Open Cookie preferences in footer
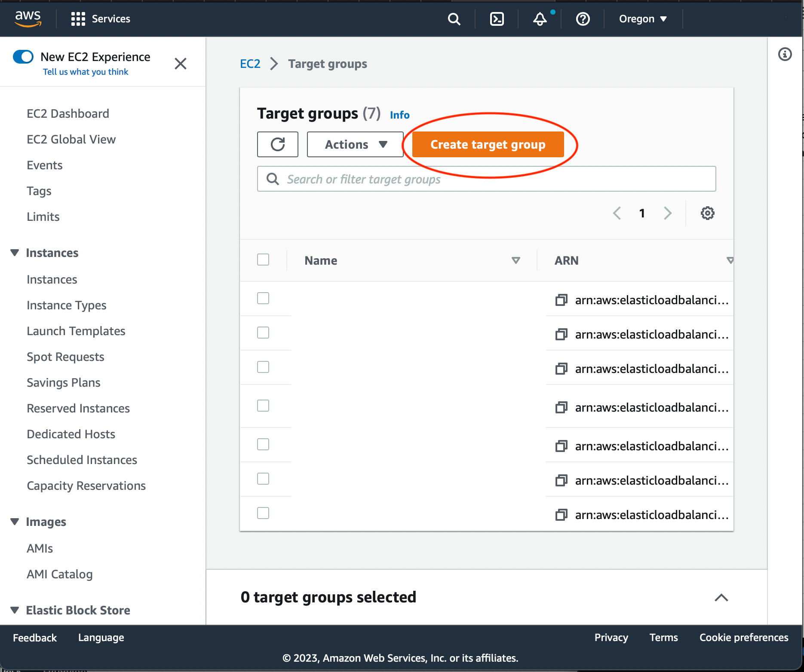This screenshot has height=672, width=804. 744,638
